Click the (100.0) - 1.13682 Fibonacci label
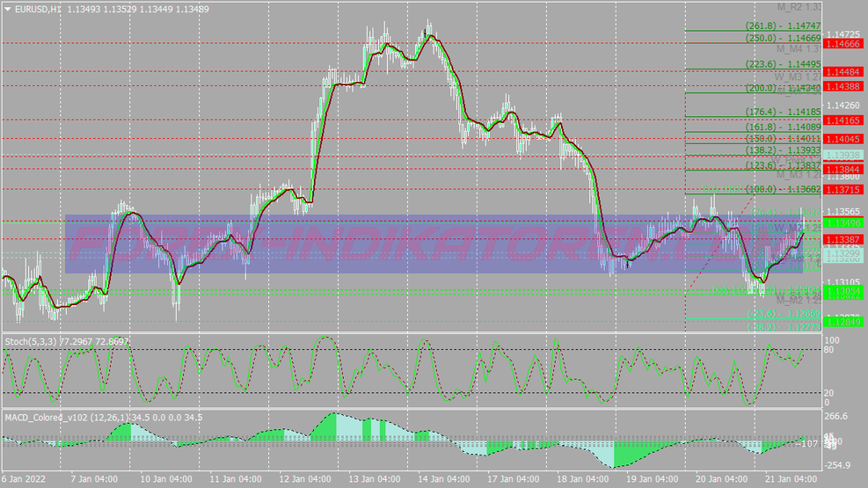 pyautogui.click(x=783, y=189)
